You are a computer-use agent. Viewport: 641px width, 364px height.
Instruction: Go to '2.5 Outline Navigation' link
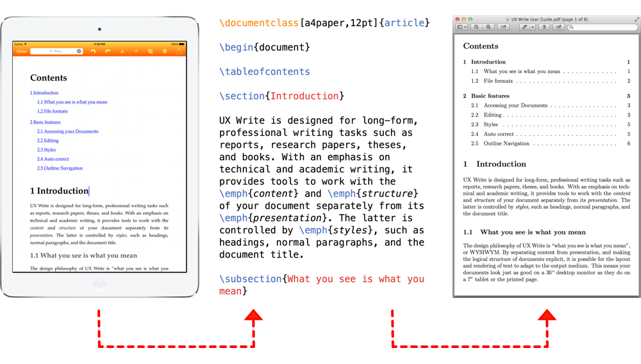pyautogui.click(x=60, y=168)
